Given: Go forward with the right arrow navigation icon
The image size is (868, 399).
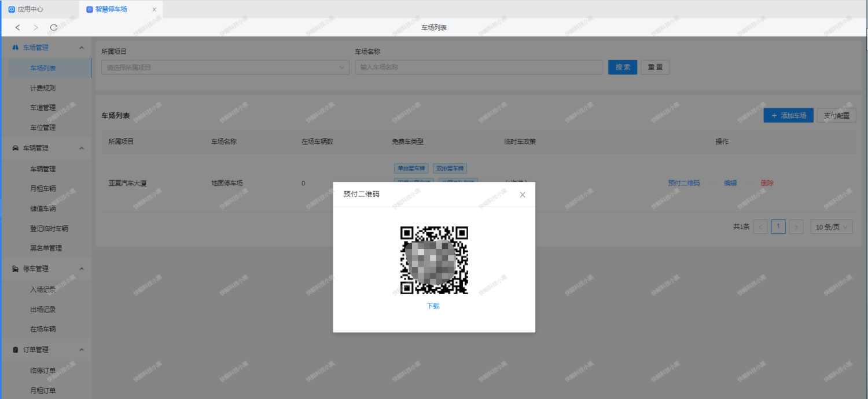Looking at the screenshot, I should [36, 27].
